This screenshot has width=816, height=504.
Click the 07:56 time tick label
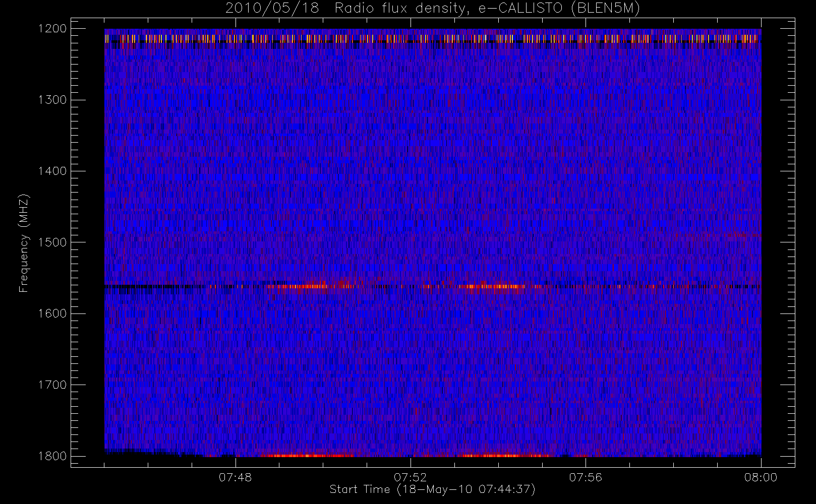coord(586,477)
